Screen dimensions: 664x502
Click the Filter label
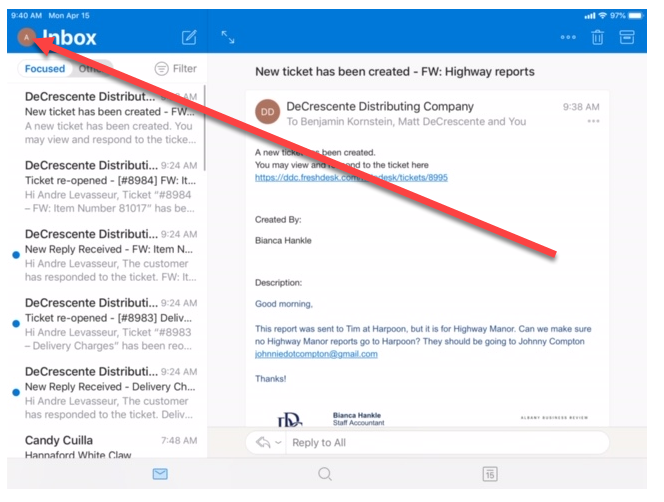pyautogui.click(x=185, y=69)
